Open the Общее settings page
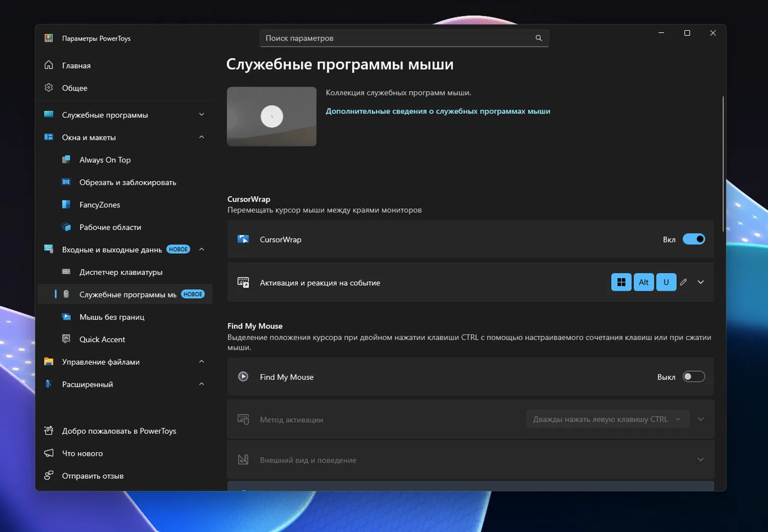Screen dimensions: 768x532 click(125, 88)
